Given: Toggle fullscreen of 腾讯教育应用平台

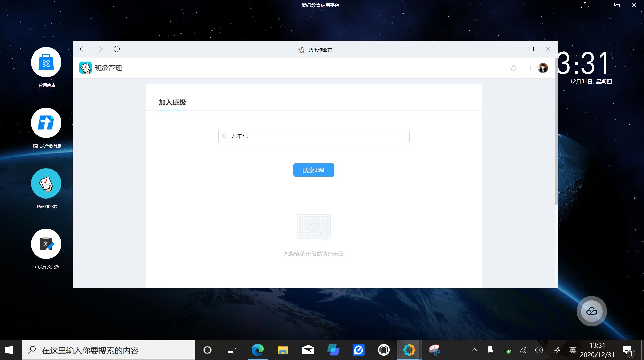Looking at the screenshot, I should coord(583,5).
